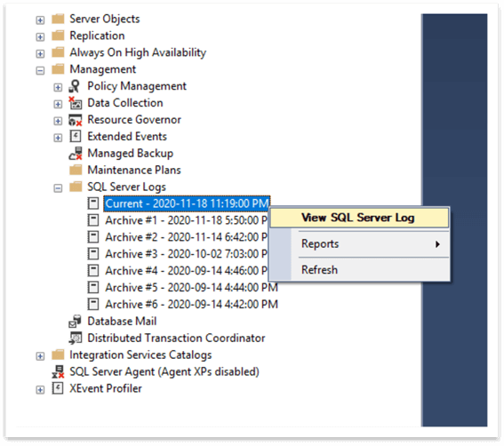Expand the Policy Management node

tap(58, 87)
